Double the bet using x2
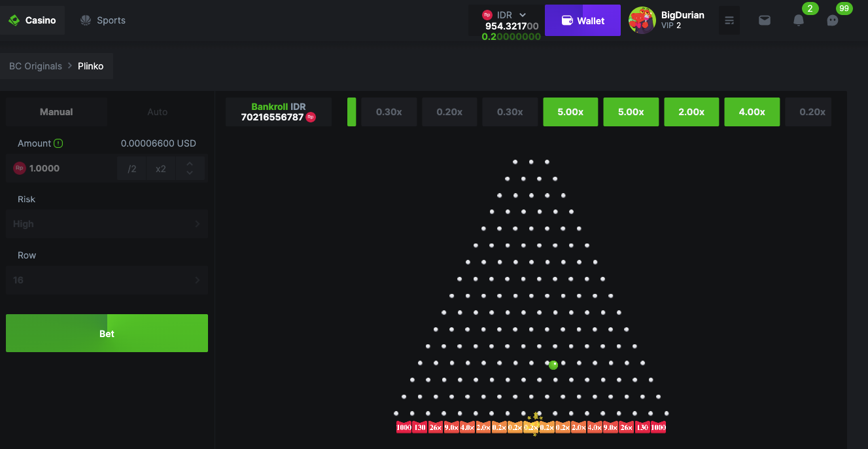 click(x=160, y=168)
